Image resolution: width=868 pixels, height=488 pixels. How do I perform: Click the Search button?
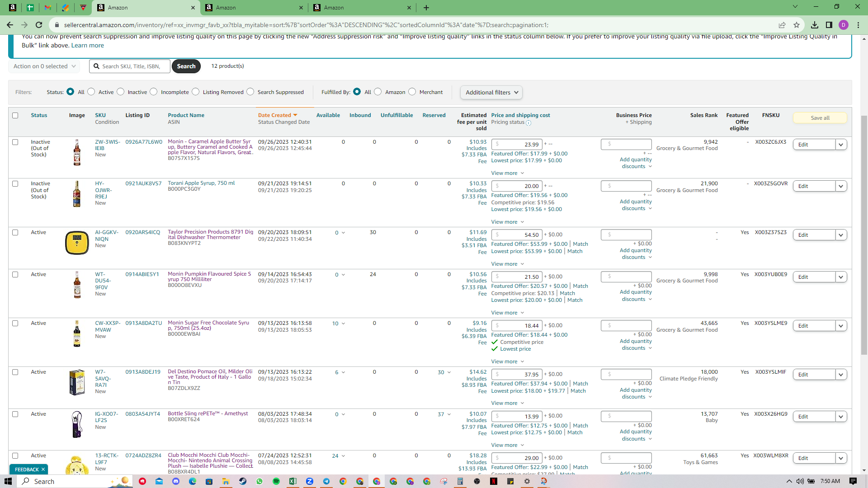point(186,66)
